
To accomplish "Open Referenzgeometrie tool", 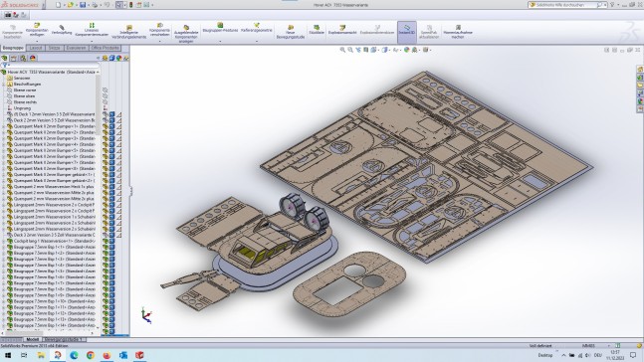I will click(x=256, y=28).
